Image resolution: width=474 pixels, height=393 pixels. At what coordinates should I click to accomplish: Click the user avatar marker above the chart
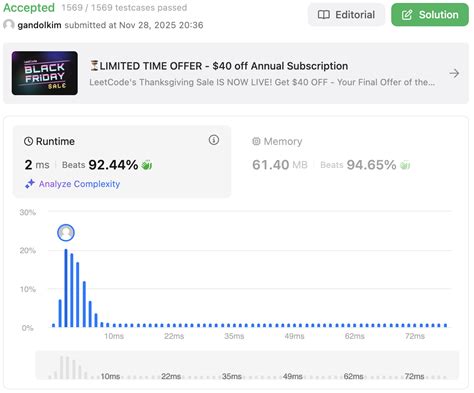pos(66,233)
